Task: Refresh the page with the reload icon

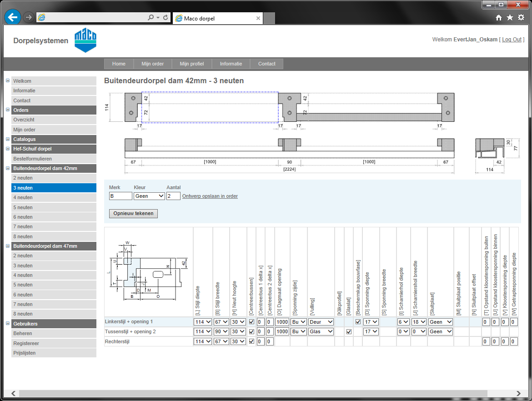Action: coord(166,18)
